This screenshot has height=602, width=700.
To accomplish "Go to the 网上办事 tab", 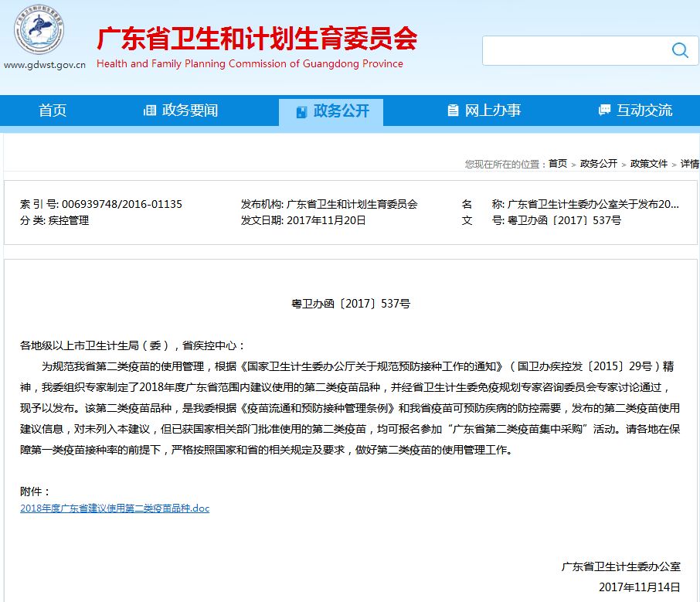I will point(484,111).
